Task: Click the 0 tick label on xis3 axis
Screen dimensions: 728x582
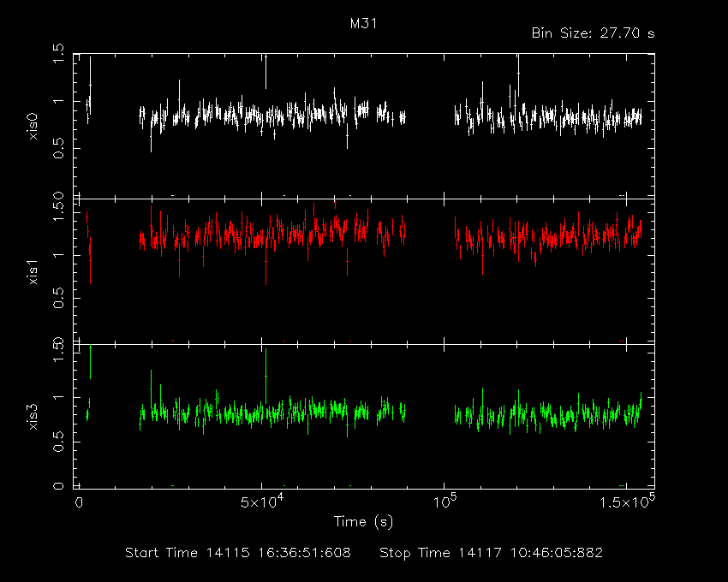Action: pyautogui.click(x=58, y=486)
